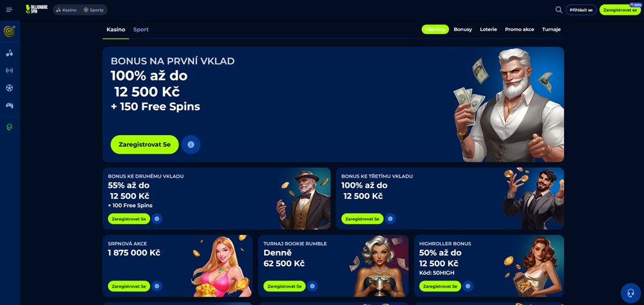Open the live casino broadcast icon
Screen dimensions: 644x305
[10, 71]
